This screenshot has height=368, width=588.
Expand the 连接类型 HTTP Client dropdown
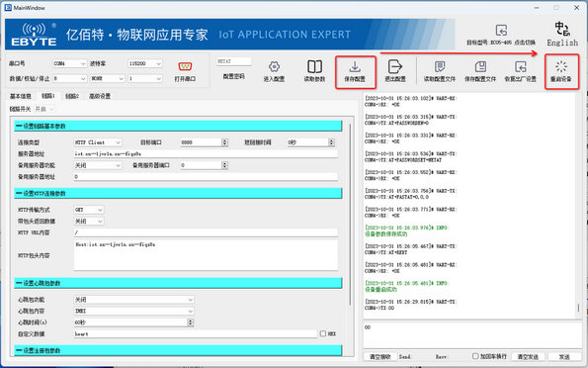pyautogui.click(x=98, y=142)
